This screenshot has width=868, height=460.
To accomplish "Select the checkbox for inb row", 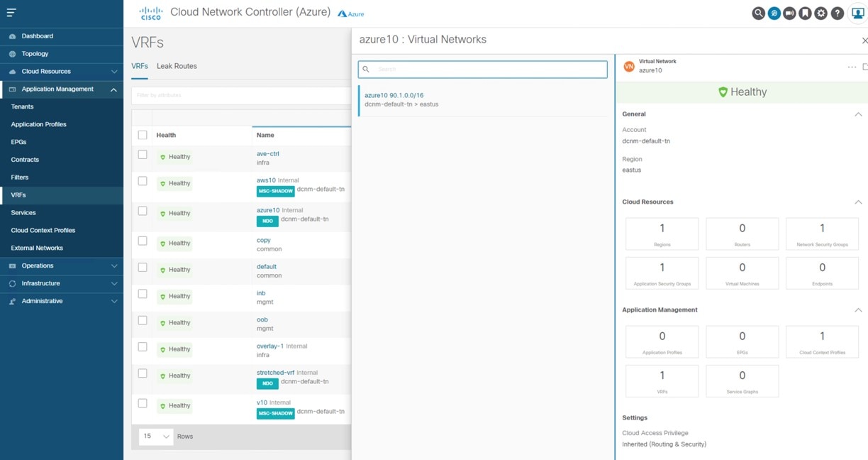I will [x=143, y=294].
